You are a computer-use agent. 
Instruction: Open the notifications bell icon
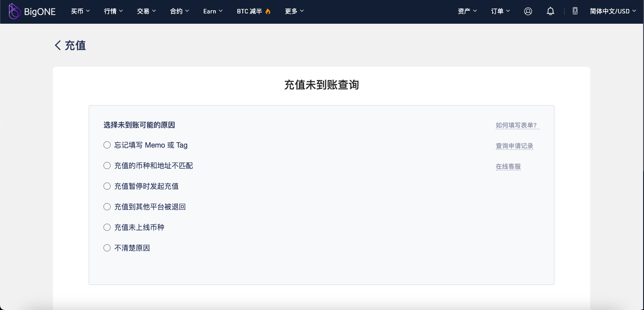point(551,11)
